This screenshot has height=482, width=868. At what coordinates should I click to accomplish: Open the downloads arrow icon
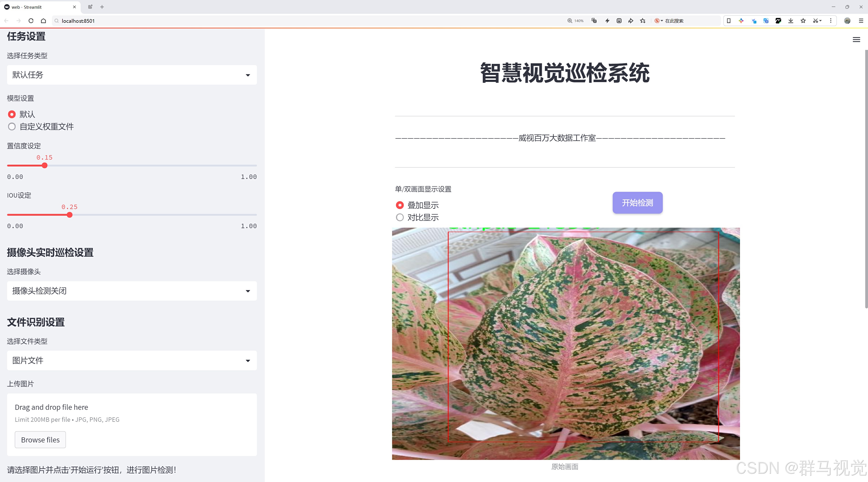(791, 21)
